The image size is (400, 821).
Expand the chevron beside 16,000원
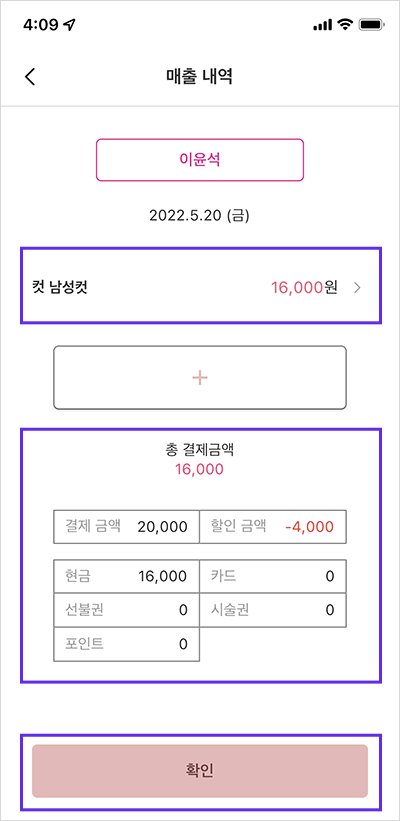click(357, 287)
